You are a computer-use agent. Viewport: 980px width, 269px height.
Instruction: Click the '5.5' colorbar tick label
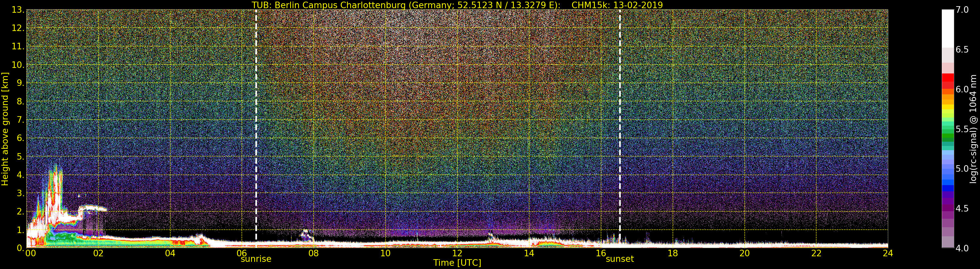pos(962,129)
